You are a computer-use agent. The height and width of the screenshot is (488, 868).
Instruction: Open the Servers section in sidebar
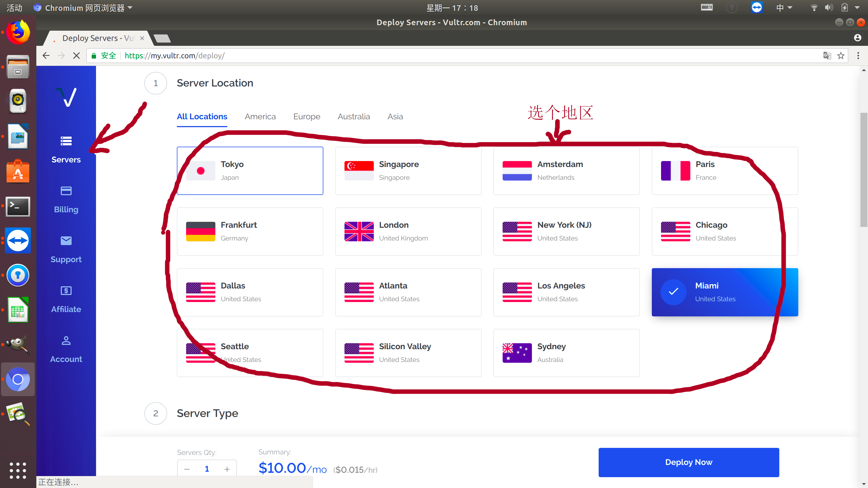tap(66, 150)
